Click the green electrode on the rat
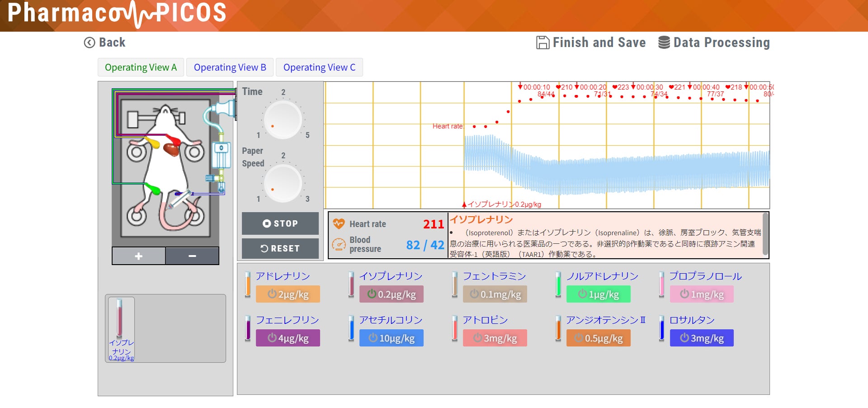 [153, 189]
